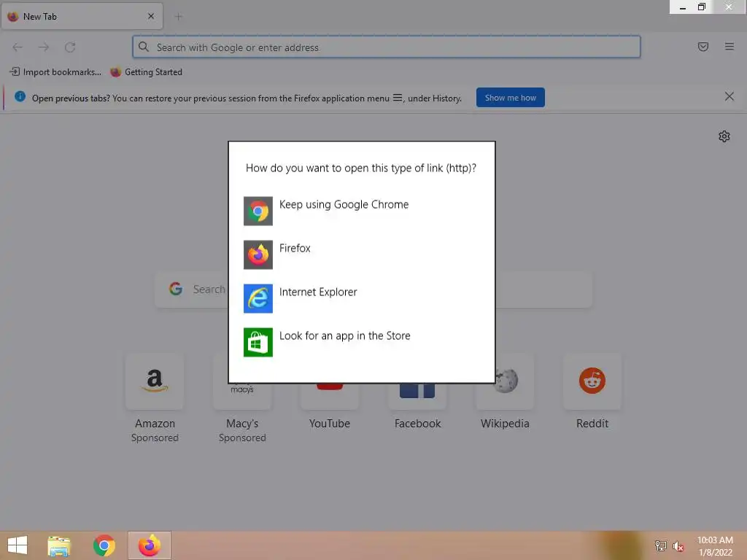Image resolution: width=747 pixels, height=560 pixels.
Task: Click the Google Chrome icon in the dialog
Action: [x=258, y=211]
